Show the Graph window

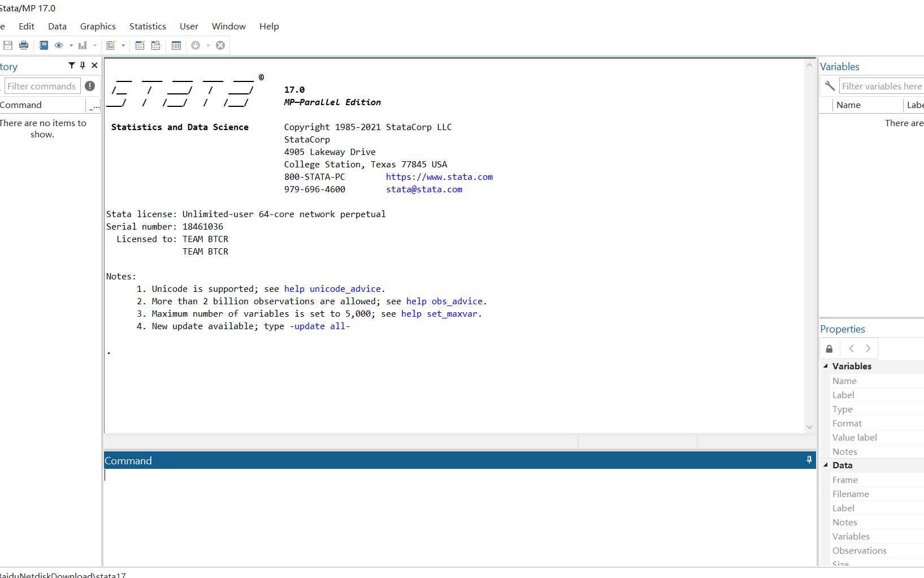point(83,45)
